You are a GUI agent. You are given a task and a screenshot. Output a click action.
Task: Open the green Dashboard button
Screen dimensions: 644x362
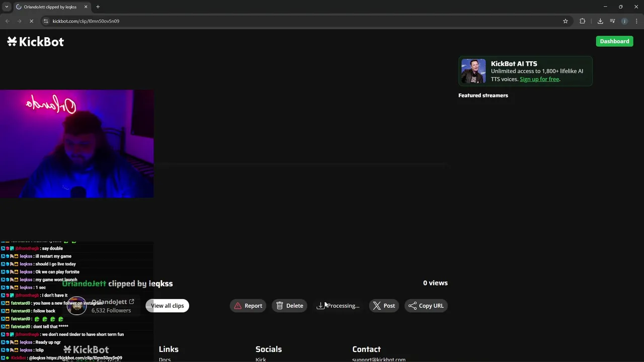click(614, 41)
